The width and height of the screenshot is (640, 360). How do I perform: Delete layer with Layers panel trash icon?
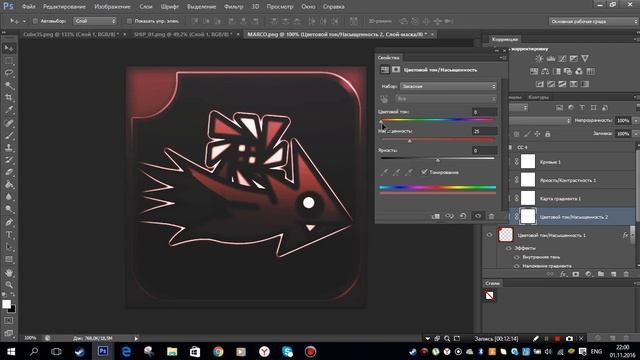(626, 274)
